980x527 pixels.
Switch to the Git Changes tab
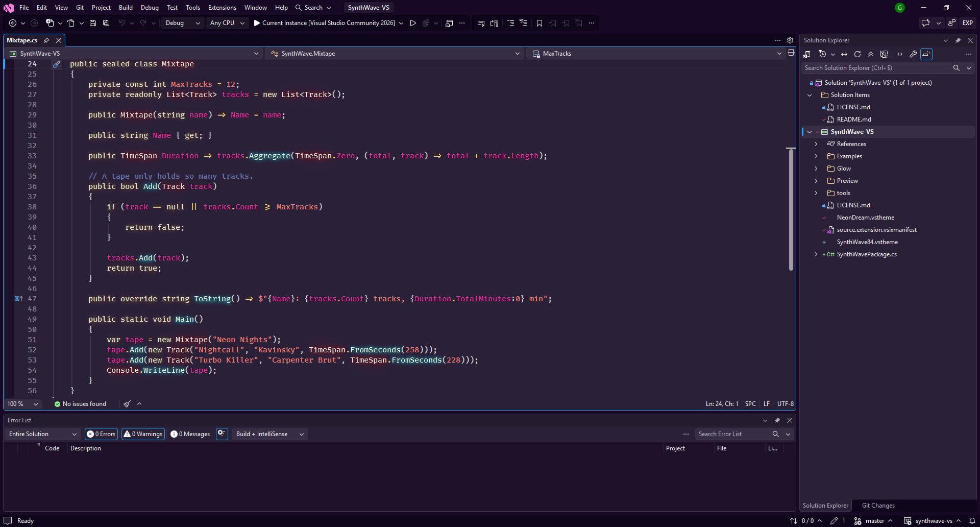878,506
